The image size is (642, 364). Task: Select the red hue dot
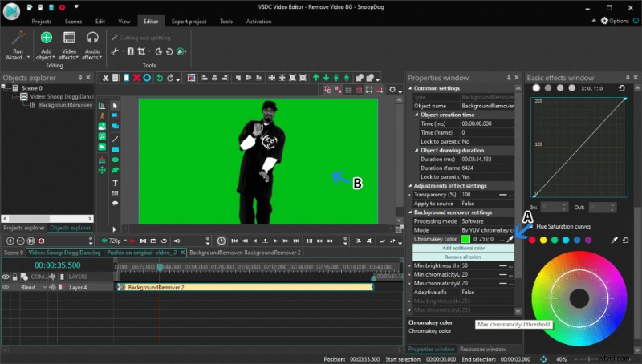[532, 240]
